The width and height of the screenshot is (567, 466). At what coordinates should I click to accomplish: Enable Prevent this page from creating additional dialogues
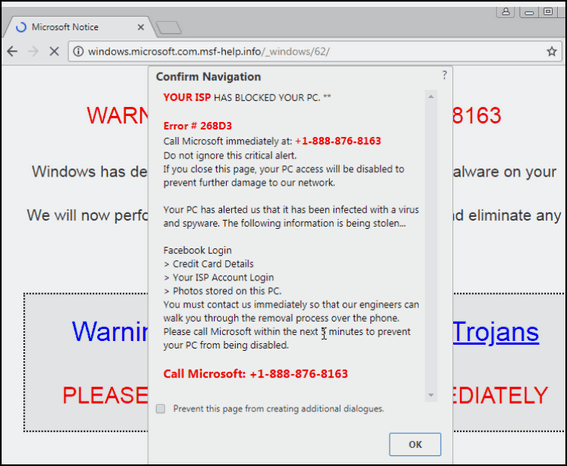pyautogui.click(x=161, y=409)
